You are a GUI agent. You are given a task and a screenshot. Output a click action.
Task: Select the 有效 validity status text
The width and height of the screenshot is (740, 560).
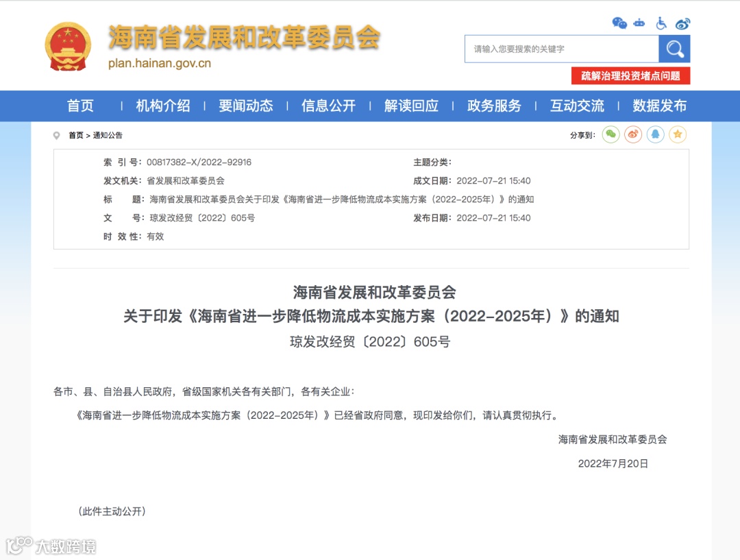click(x=156, y=236)
